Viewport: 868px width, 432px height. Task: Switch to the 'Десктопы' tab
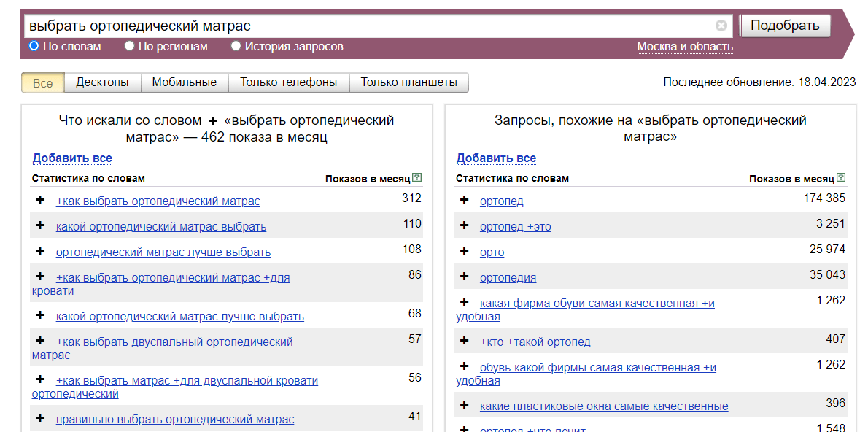pos(102,82)
